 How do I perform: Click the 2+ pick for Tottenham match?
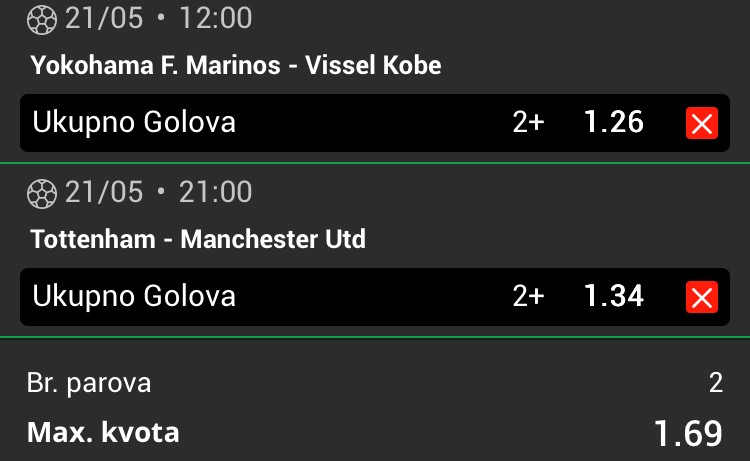pos(528,296)
